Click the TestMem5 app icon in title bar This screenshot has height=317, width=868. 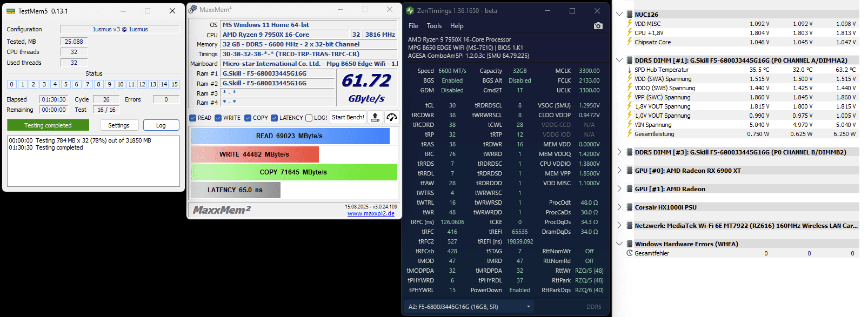pyautogui.click(x=10, y=11)
